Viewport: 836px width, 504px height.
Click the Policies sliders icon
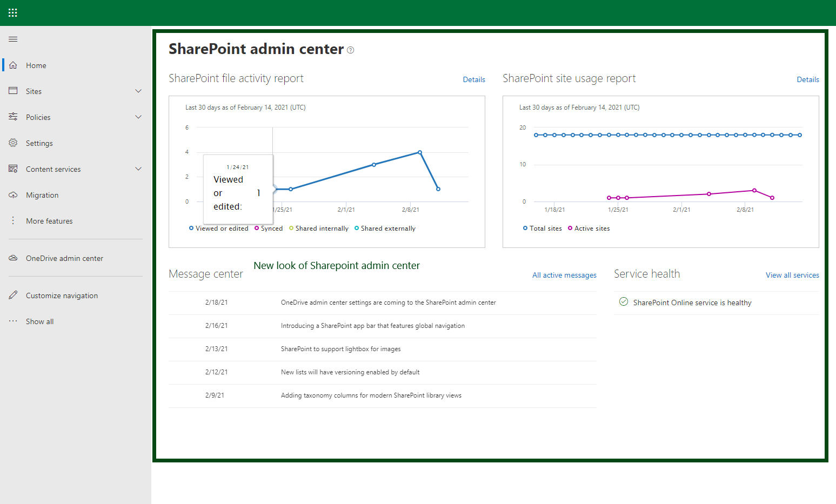pyautogui.click(x=13, y=117)
